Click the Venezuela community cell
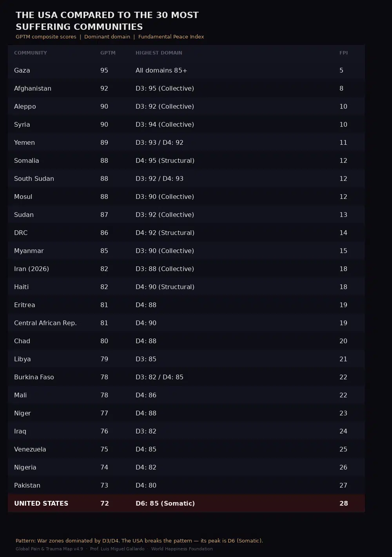Image resolution: width=392 pixels, height=557 pixels. (x=30, y=450)
